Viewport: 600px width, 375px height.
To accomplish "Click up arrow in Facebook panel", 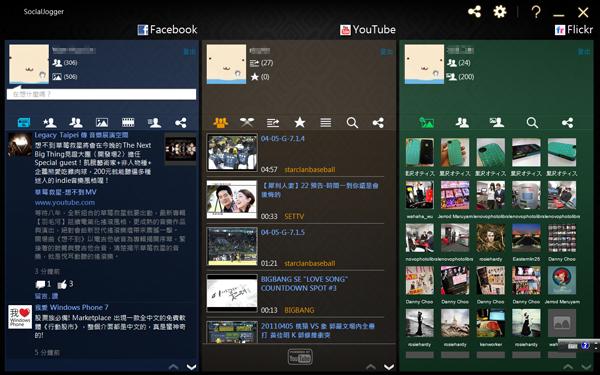I will (173, 367).
